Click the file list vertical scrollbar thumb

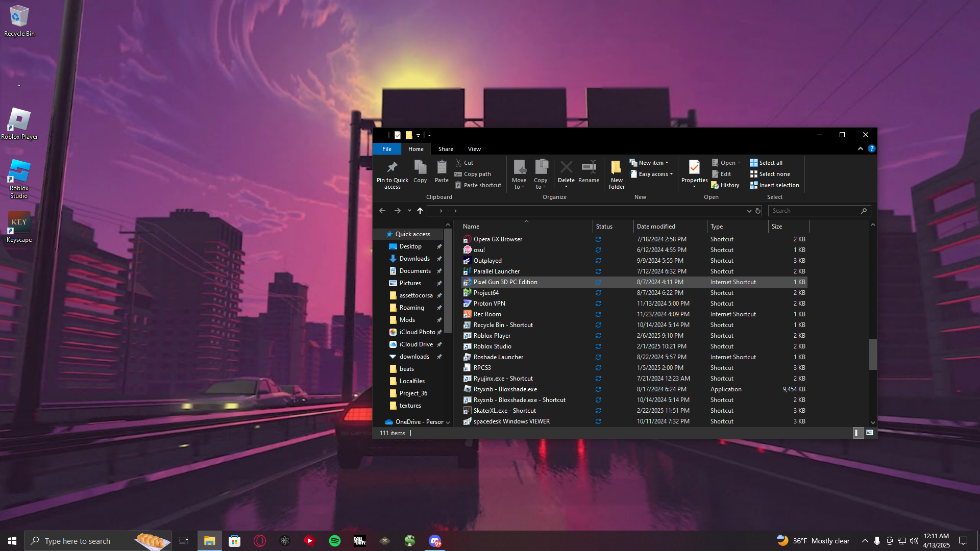coord(873,354)
